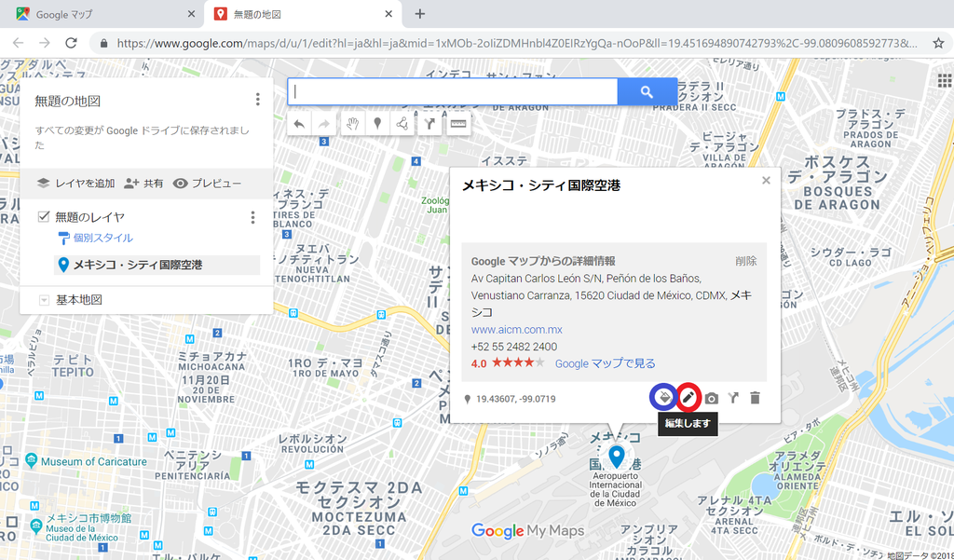Click Google マップで見る link

(606, 363)
